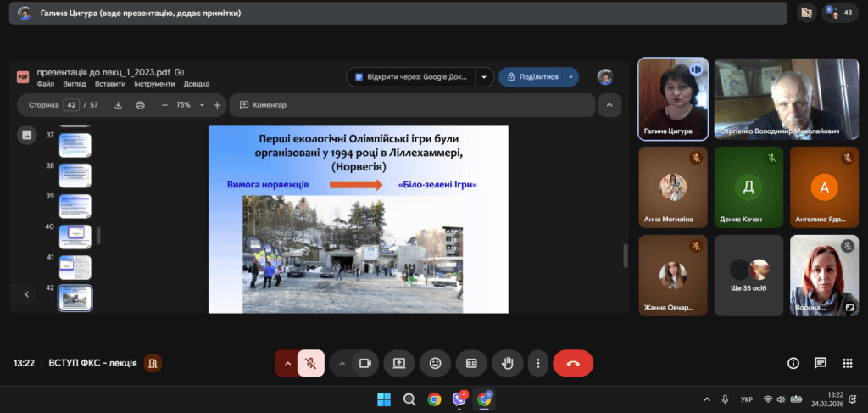Download the PDF presentation
Viewport: 868px width, 413px height.
(118, 105)
